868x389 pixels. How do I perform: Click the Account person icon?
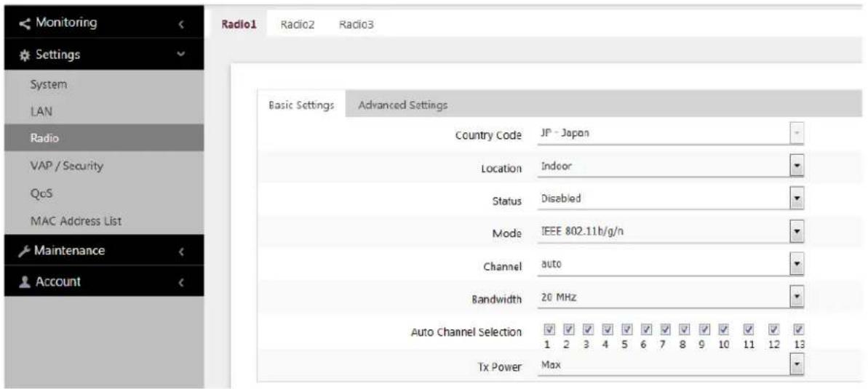click(x=25, y=281)
